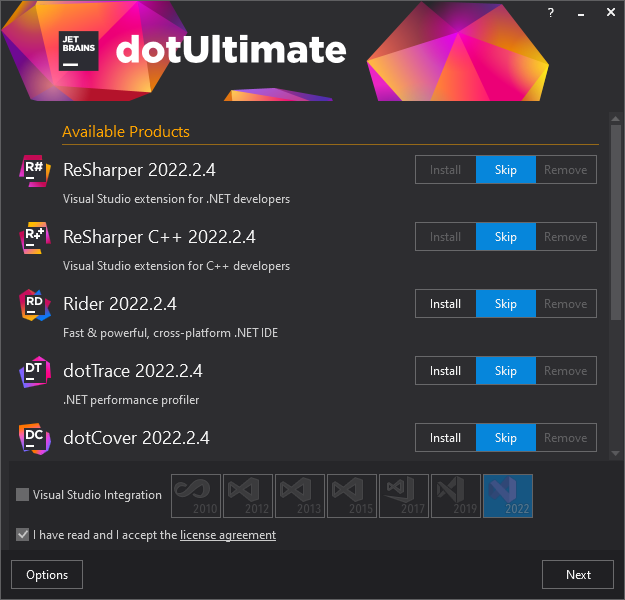625x600 pixels.
Task: Choose Skip for dotTrace 2022.2.4
Action: click(x=505, y=370)
